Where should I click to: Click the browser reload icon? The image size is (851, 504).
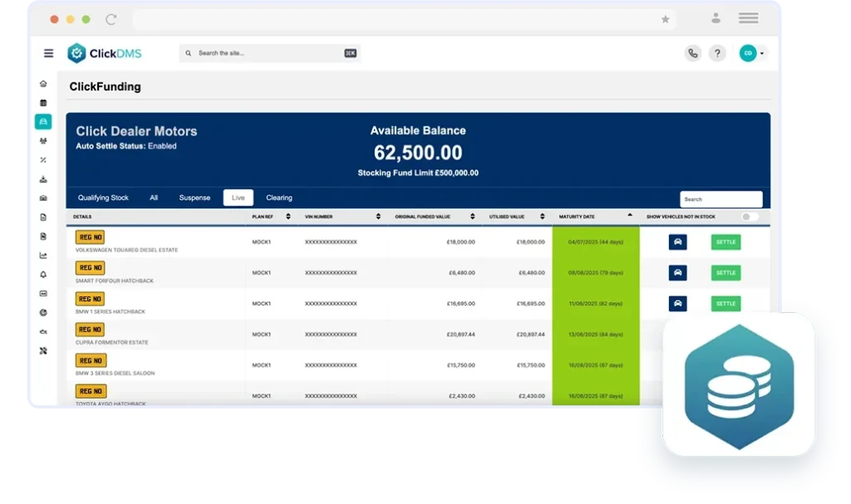[111, 20]
